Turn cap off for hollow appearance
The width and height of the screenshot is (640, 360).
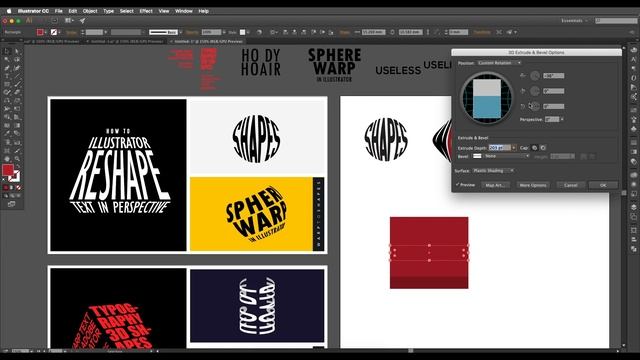(x=543, y=148)
